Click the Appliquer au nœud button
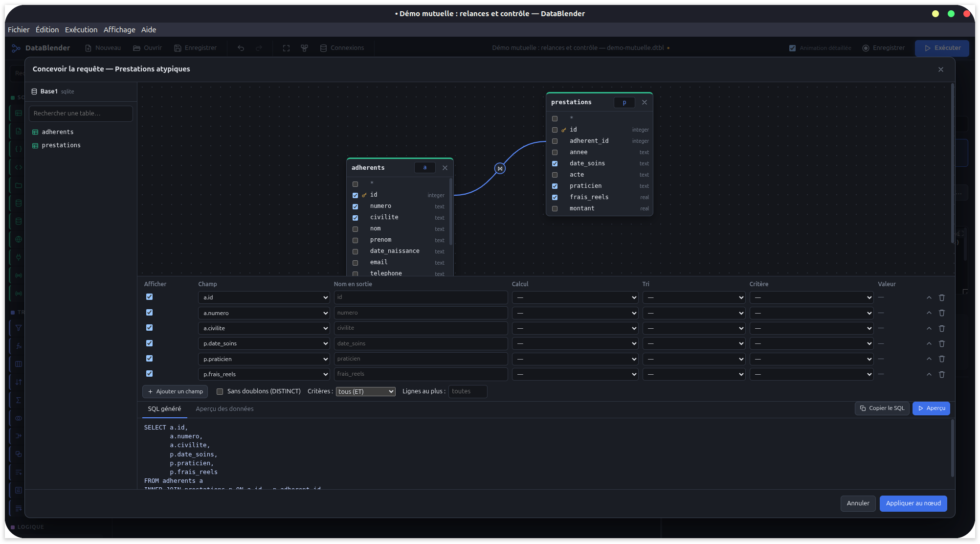 (913, 503)
